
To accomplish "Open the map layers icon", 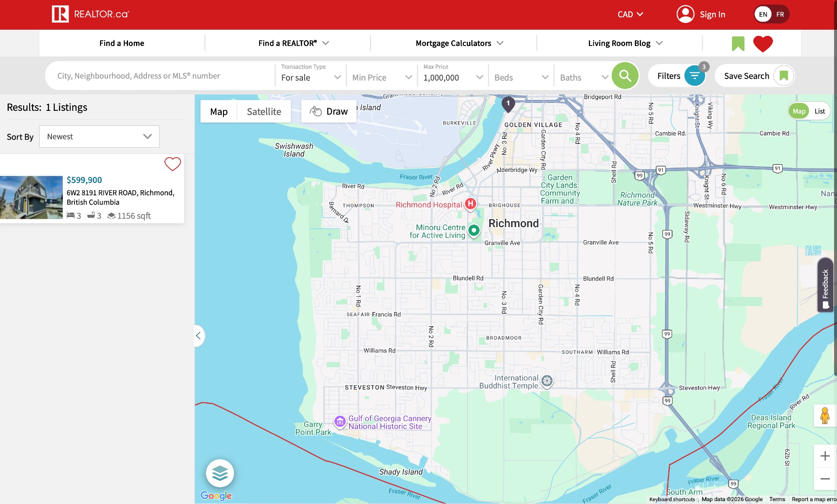I will (220, 473).
